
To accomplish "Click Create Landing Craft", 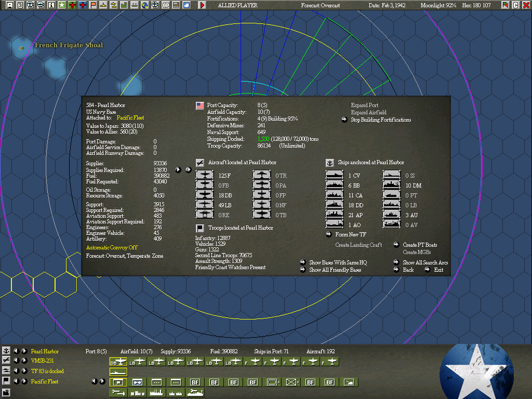I will [x=358, y=245].
